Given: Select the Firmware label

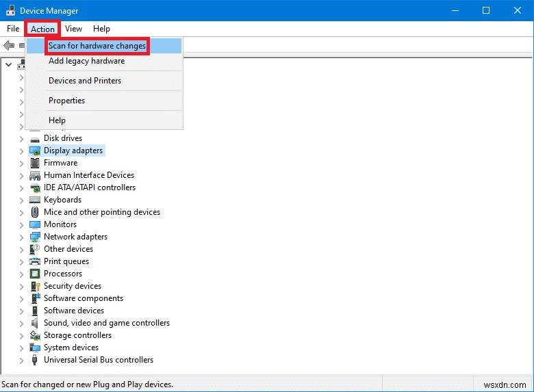Looking at the screenshot, I should [61, 163].
